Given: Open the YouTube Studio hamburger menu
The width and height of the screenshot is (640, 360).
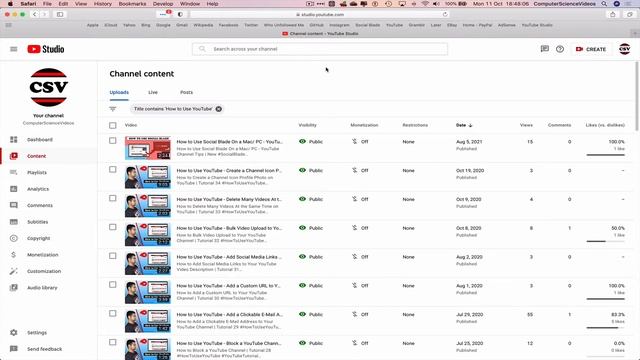Looking at the screenshot, I should [x=13, y=49].
